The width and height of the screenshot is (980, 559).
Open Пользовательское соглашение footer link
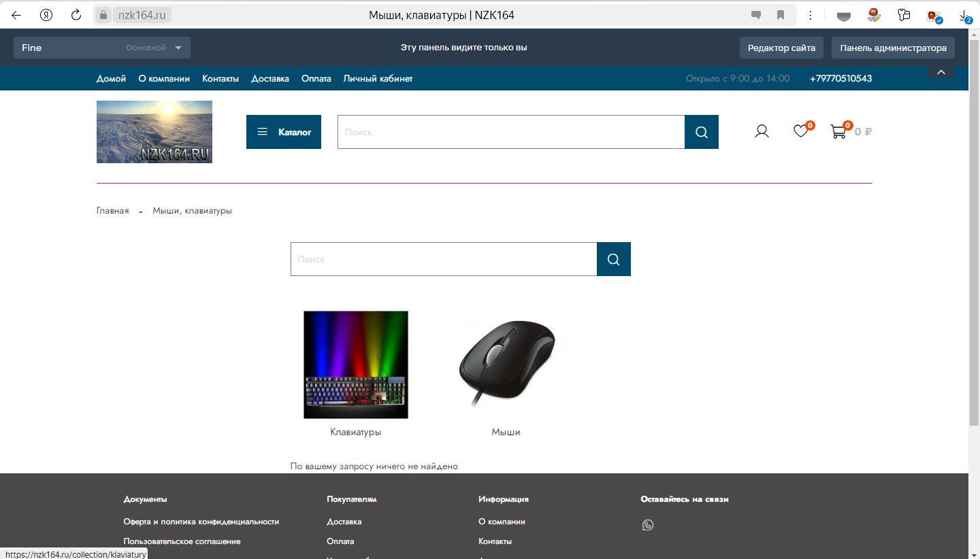tap(182, 541)
